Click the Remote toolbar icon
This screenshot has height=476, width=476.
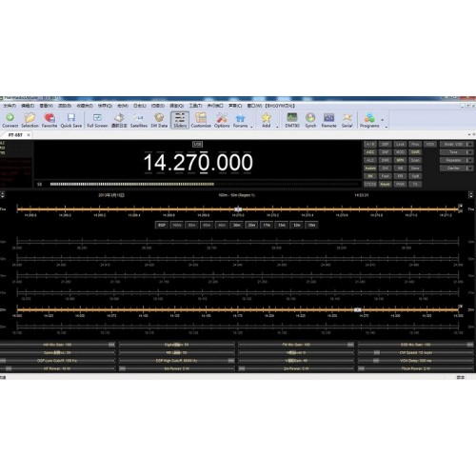(328, 118)
